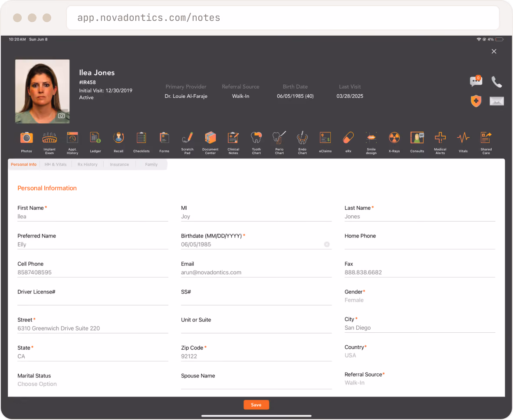Open the Photos icon
Image resolution: width=513 pixels, height=420 pixels.
tap(26, 138)
